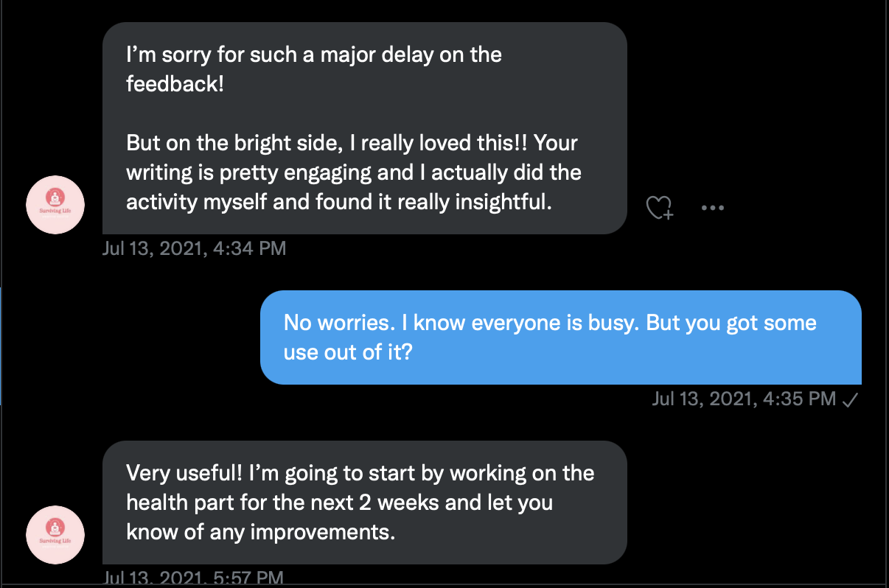
Task: Click the "I'm sorry for such a major delay" line
Action: pos(314,55)
